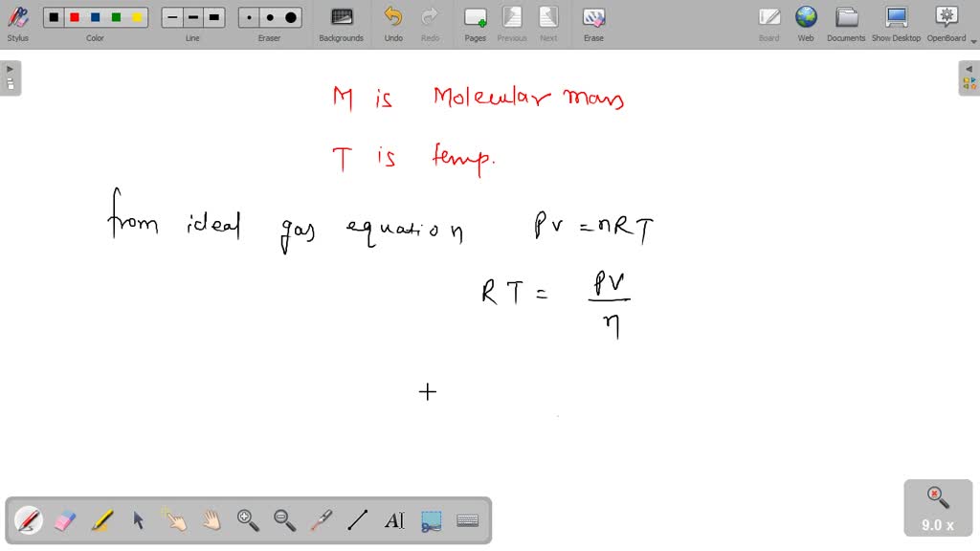Image resolution: width=980 pixels, height=551 pixels.
Task: Expand the left library panel
Action: [10, 67]
